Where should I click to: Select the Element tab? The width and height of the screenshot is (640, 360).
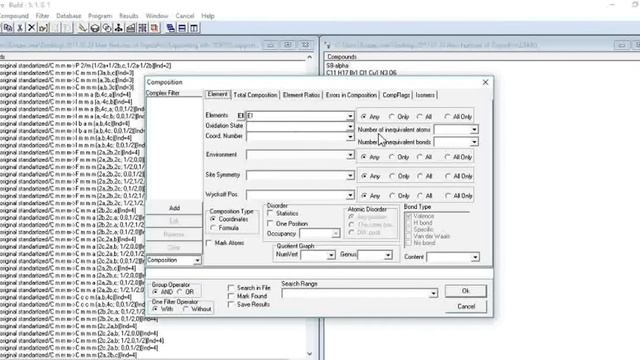coord(218,94)
